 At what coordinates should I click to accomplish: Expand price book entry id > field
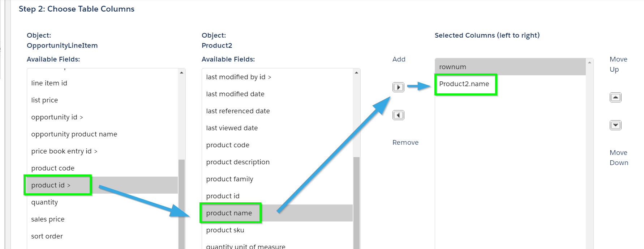102,151
